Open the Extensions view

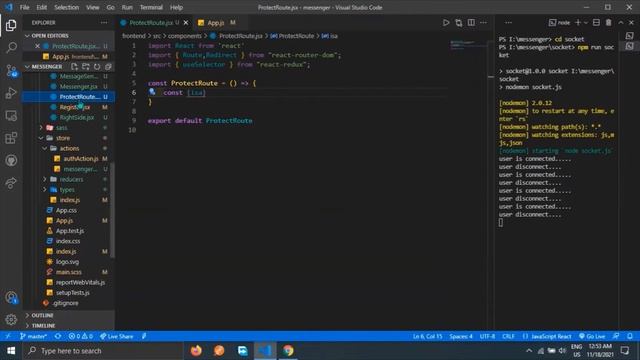[11, 138]
